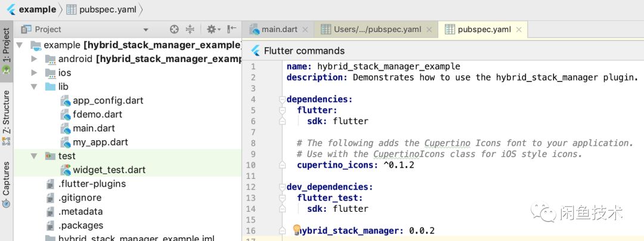Select the lib folder in tree

63,86
